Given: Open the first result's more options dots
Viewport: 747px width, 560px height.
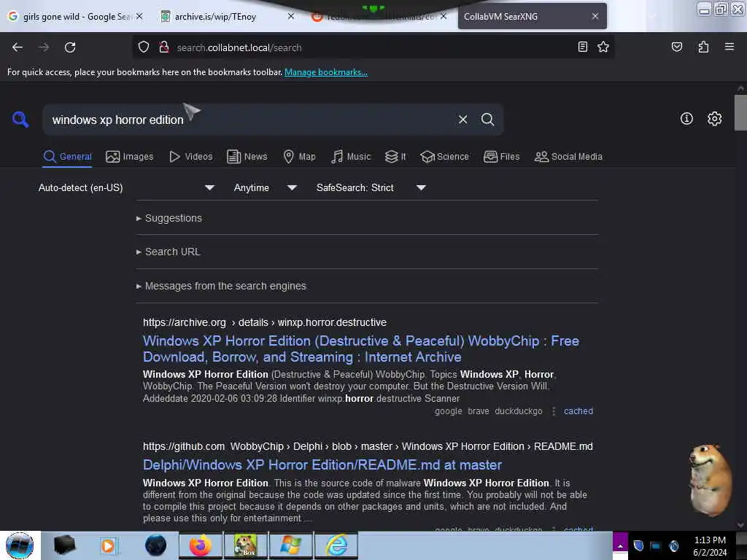Looking at the screenshot, I should click(553, 411).
